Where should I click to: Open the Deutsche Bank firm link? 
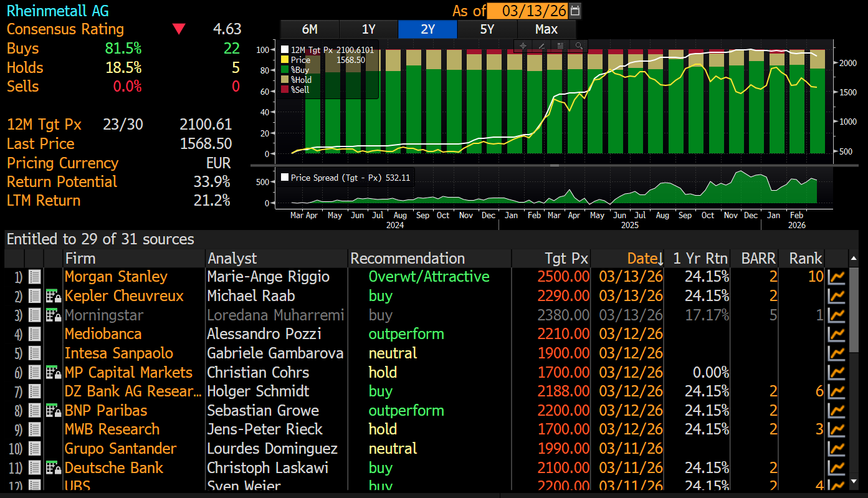[114, 468]
